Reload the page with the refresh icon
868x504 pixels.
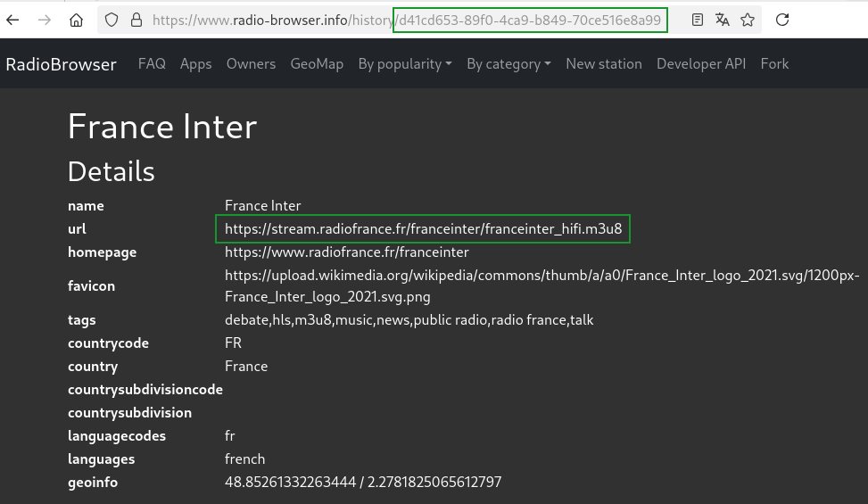pos(782,20)
